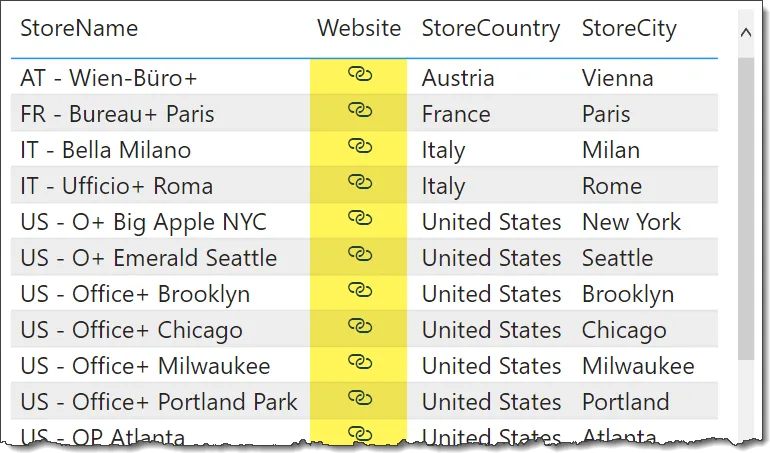This screenshot has width=770, height=453.
Task: Open website link for US - Office+ Chicago
Action: click(359, 326)
